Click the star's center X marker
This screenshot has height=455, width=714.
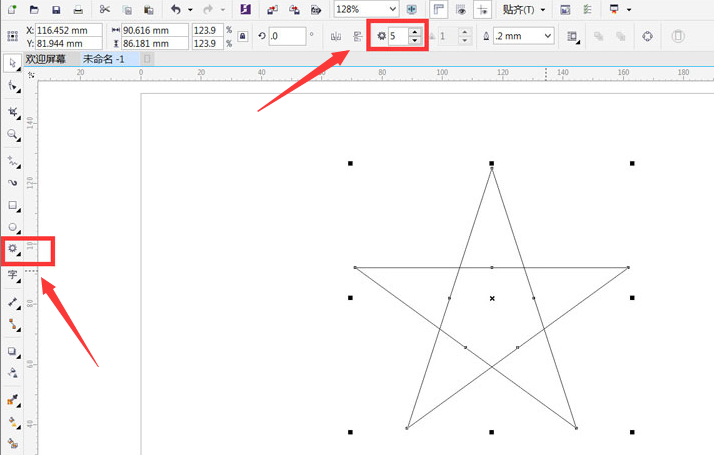pos(492,298)
